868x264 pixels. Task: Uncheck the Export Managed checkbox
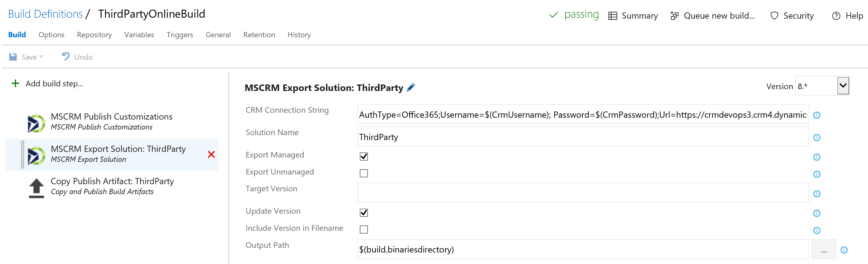pos(364,157)
